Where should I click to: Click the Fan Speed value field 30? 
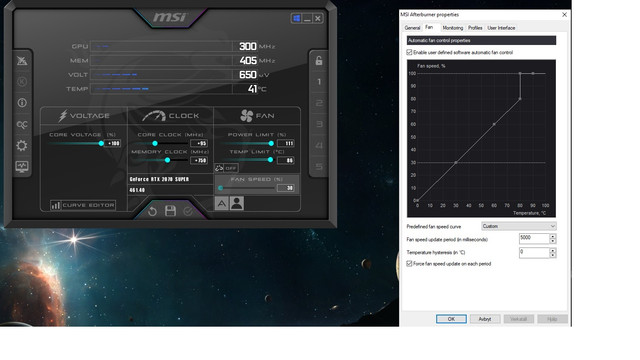[286, 188]
